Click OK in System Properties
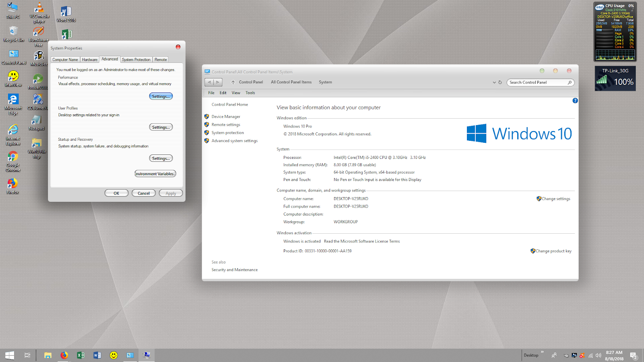This screenshot has width=644, height=362. 116,193
